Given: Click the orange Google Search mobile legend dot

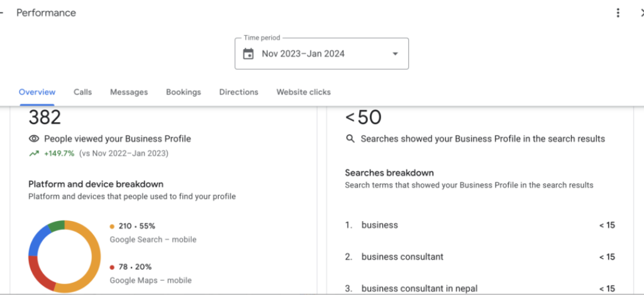Looking at the screenshot, I should pos(112,226).
